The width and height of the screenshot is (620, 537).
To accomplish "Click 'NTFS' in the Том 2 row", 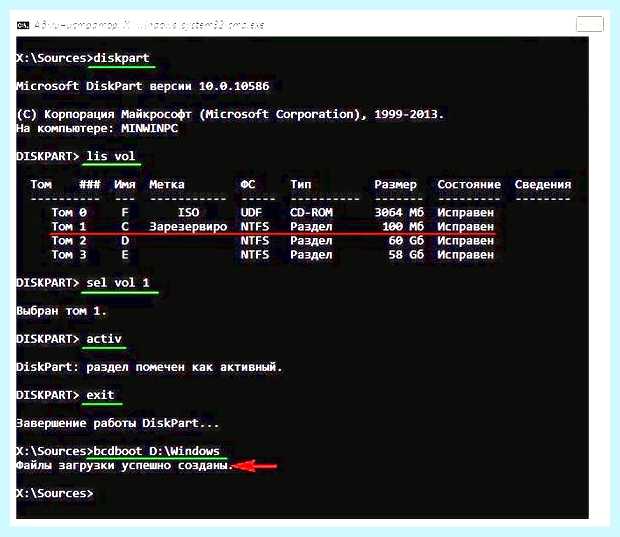I will (x=255, y=241).
